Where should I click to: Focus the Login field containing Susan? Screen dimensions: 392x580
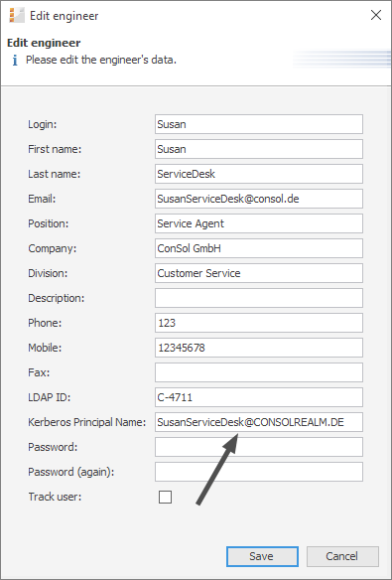point(259,124)
